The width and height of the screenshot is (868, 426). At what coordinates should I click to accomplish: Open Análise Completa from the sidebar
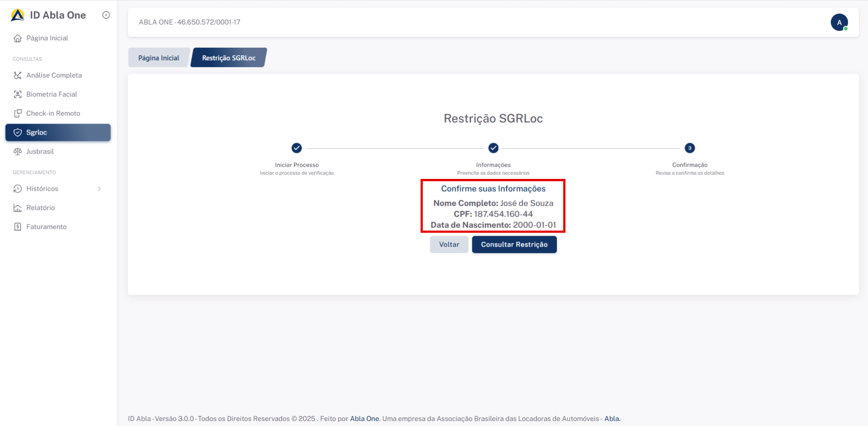54,75
